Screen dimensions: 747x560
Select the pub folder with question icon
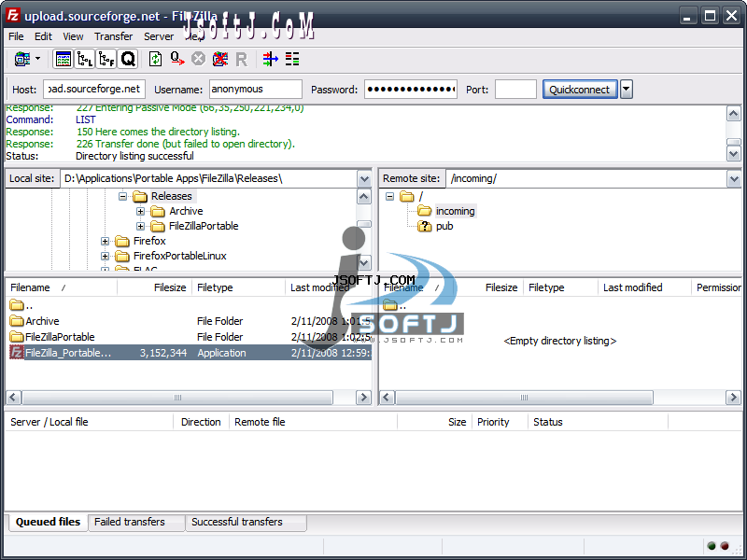444,226
